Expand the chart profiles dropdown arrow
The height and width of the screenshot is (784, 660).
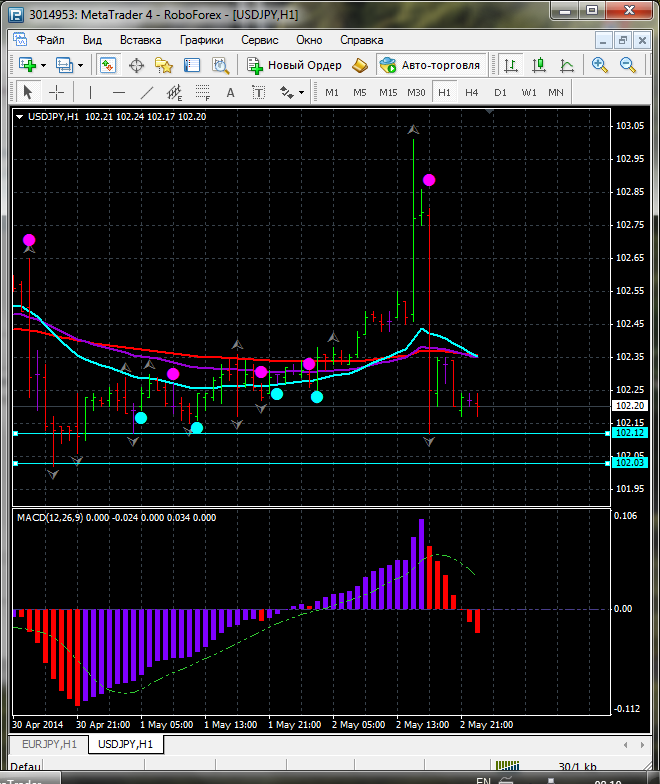pos(81,65)
